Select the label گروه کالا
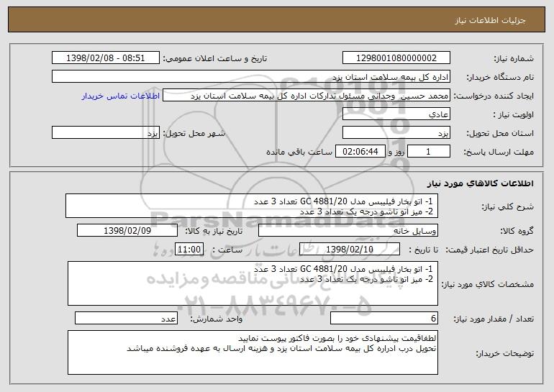The image size is (554, 392). (x=517, y=232)
